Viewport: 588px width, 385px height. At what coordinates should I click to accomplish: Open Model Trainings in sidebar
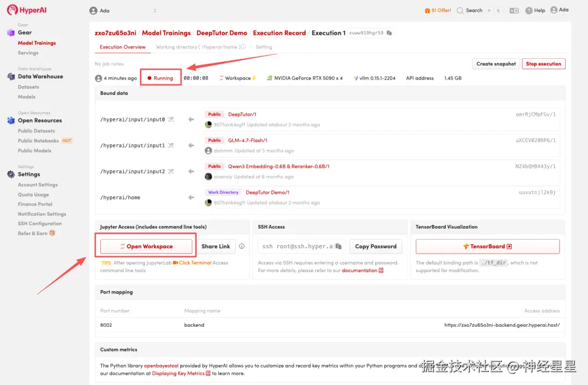pos(37,43)
